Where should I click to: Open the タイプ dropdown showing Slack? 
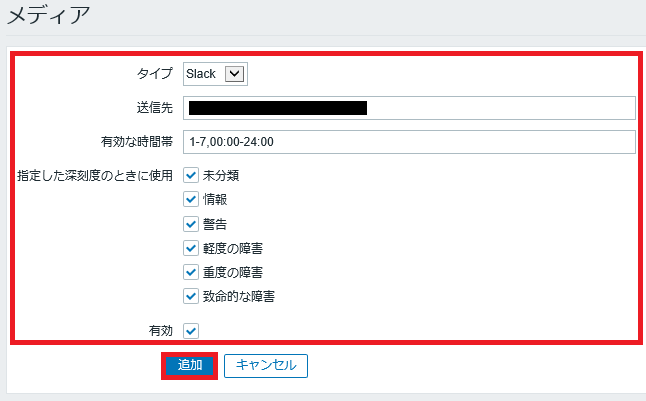pos(214,74)
